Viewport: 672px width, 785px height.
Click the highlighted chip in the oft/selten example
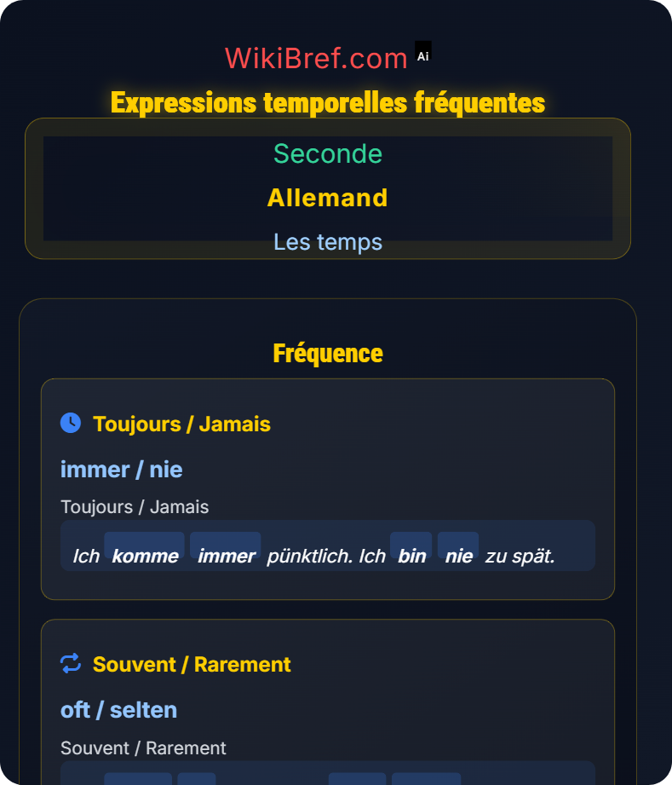[x=137, y=781]
